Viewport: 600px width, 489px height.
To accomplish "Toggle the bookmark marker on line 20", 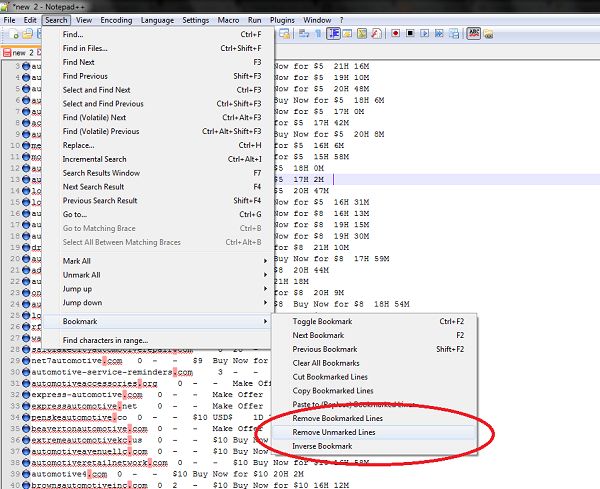I will tap(26, 259).
